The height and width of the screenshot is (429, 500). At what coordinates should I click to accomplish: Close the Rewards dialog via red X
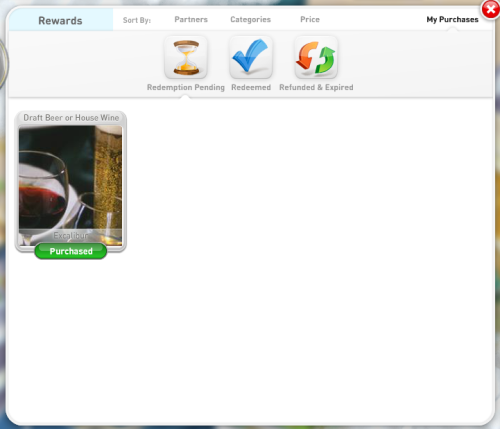(x=491, y=10)
